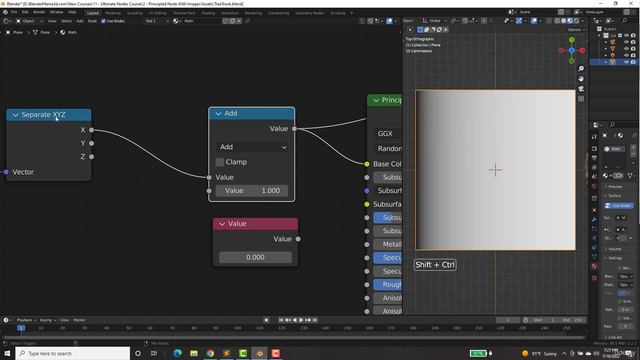This screenshot has height=360, width=640.
Task: Open the Playback menu in timeline
Action: 26,320
